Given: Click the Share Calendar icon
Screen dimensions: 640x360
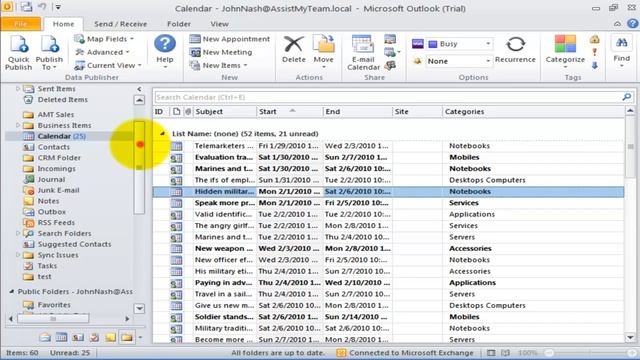Looking at the screenshot, I should pyautogui.click(x=390, y=39).
